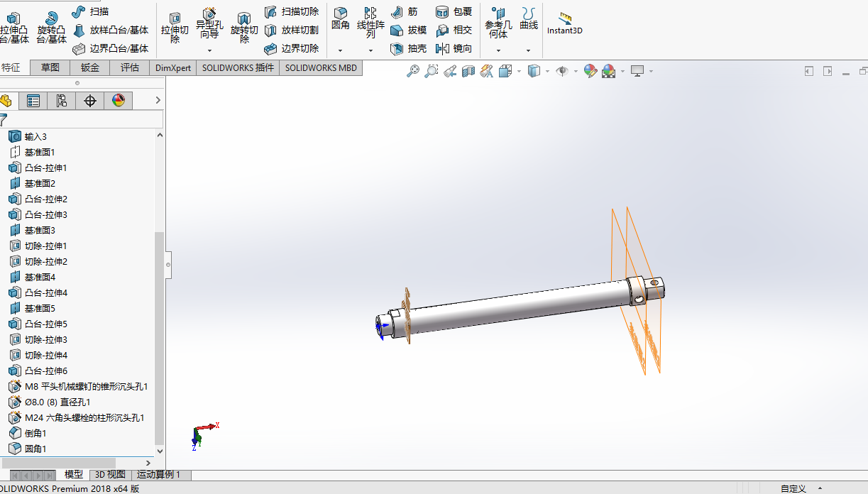Switch to the SOLIDWORKS MBD tab

(322, 67)
